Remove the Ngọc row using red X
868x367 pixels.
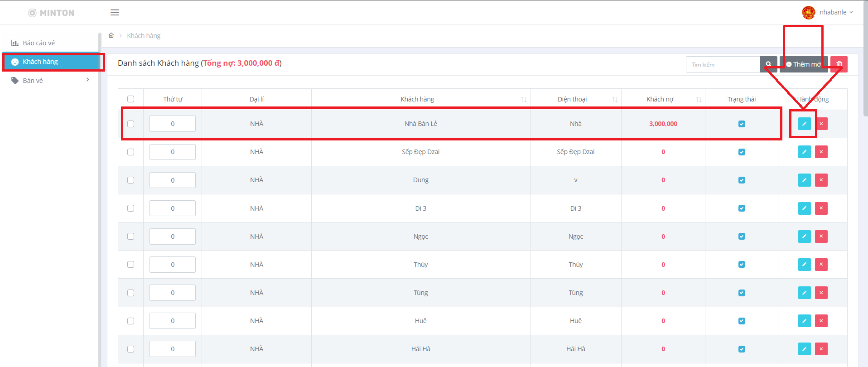point(821,237)
